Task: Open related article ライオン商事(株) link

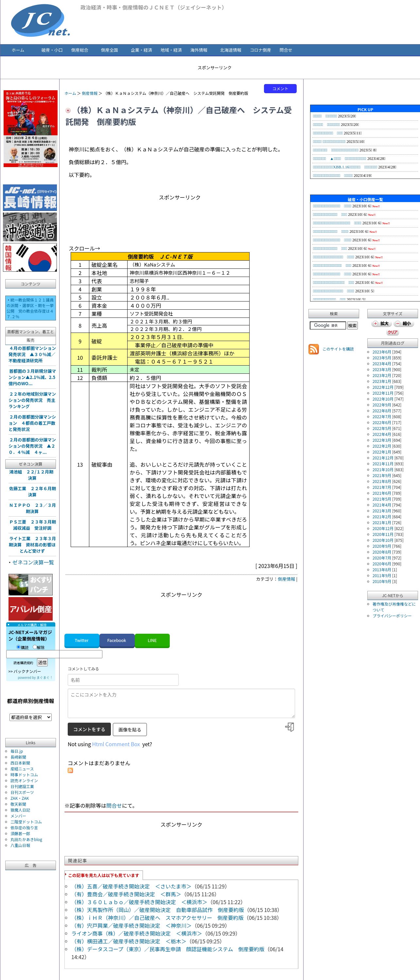Action: click(x=136, y=933)
